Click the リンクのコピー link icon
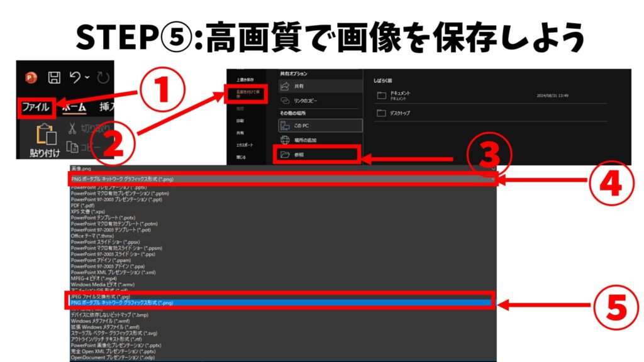Image resolution: width=644 pixels, height=362 pixels. [285, 101]
